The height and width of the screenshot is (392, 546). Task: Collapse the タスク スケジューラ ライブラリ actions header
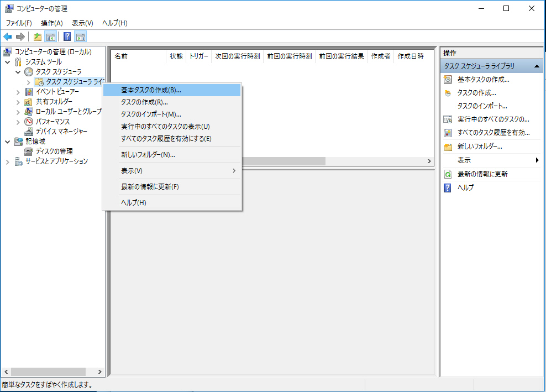pyautogui.click(x=537, y=66)
